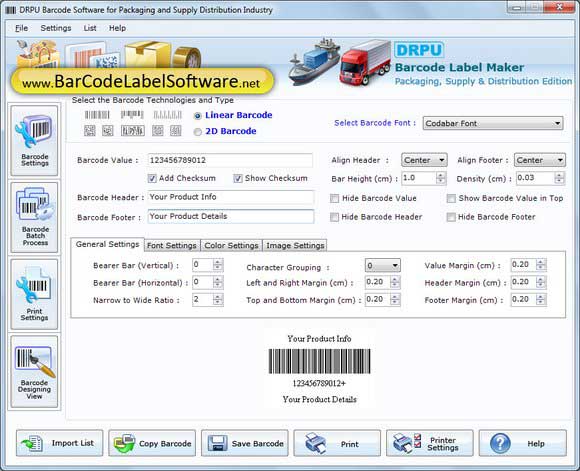
Task: Select second 2D barcode sample icon
Action: 108,131
